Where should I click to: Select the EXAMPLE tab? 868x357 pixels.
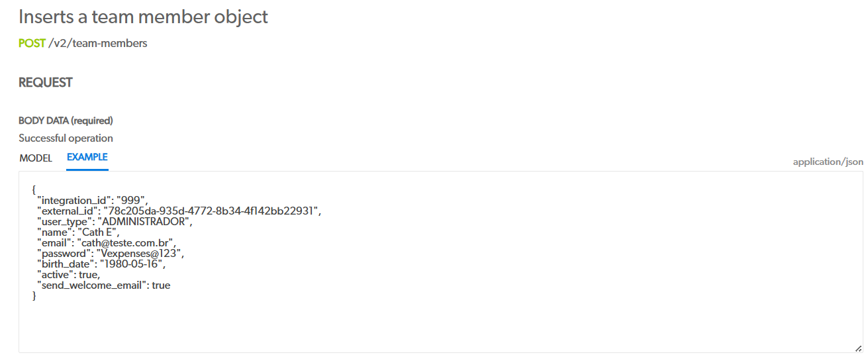[87, 158]
